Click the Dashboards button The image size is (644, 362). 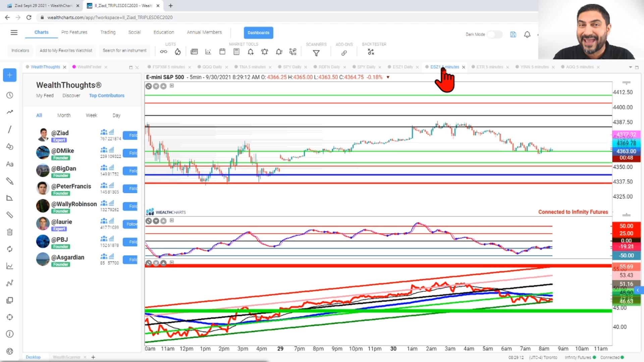(258, 33)
